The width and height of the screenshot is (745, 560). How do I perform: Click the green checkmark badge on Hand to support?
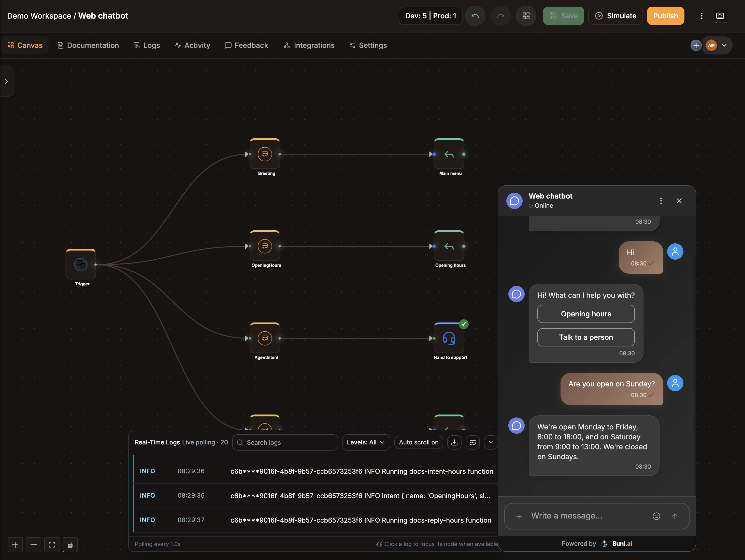(x=464, y=324)
